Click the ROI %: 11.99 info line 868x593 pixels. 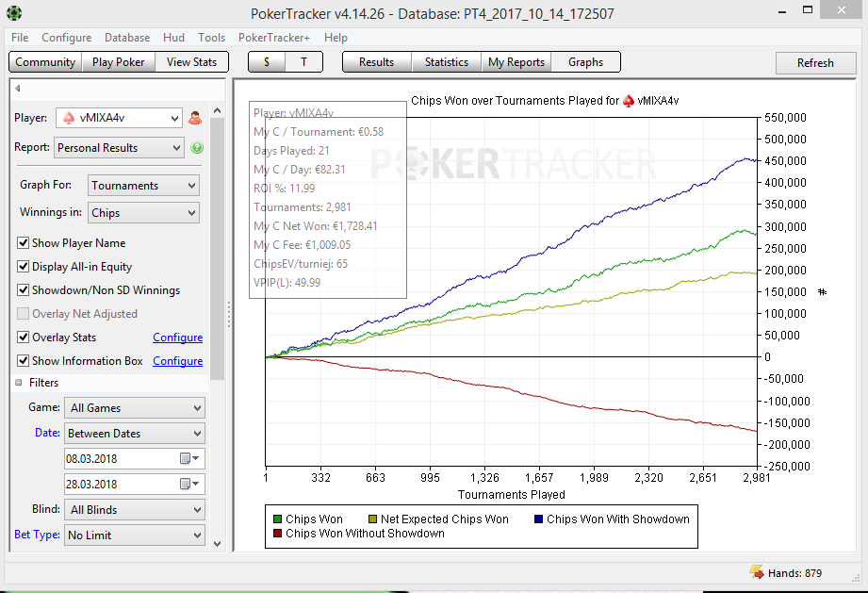click(x=284, y=189)
